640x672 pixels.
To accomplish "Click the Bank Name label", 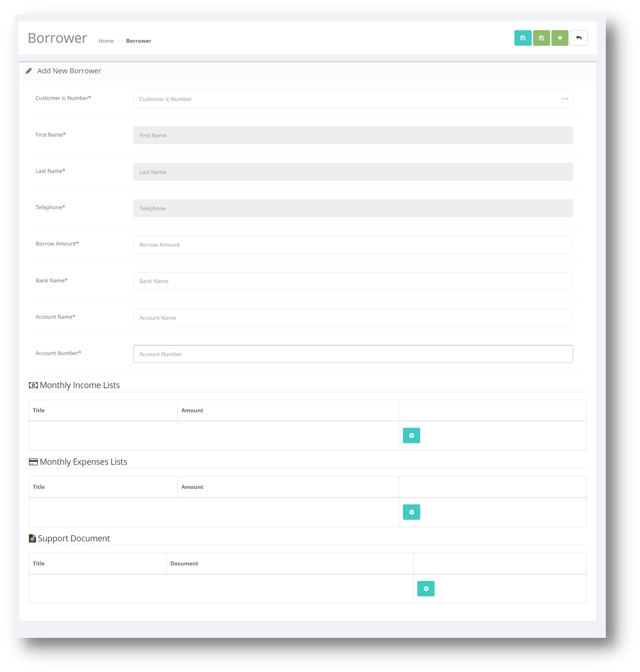I will (51, 280).
